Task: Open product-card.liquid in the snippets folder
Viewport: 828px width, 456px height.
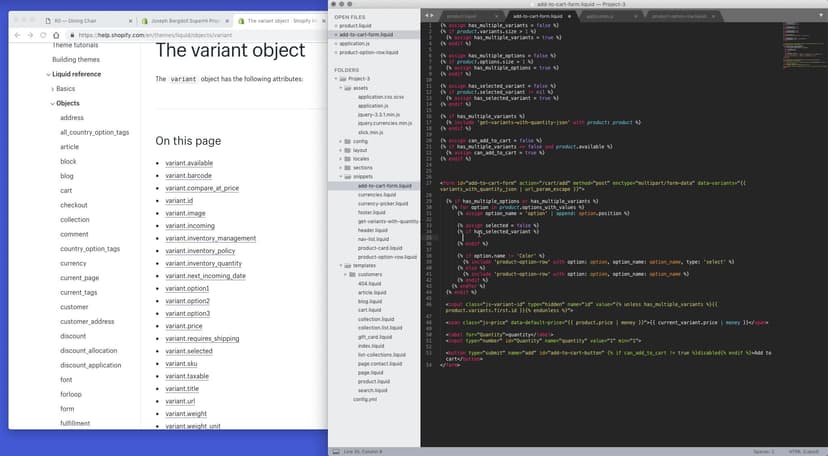Action: (x=380, y=248)
